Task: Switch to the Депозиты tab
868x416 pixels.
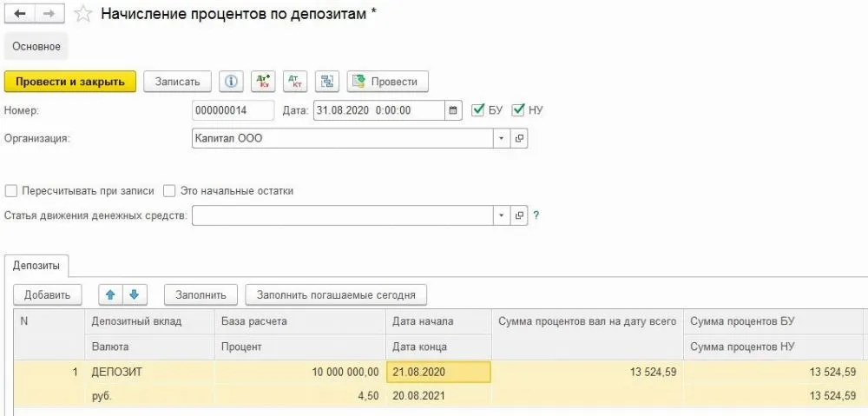Action: click(x=36, y=265)
